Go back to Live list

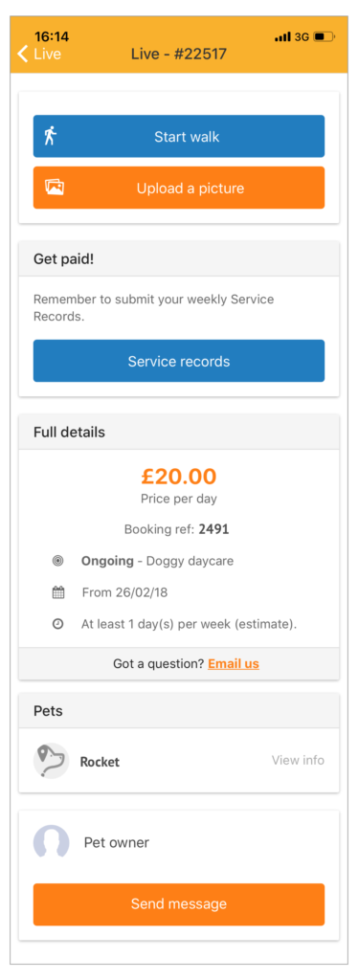(x=38, y=54)
